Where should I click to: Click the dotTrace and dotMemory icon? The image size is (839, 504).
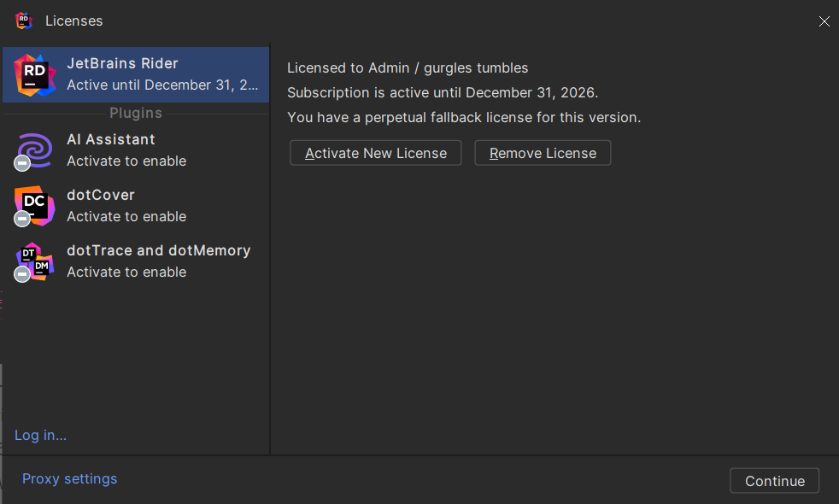35,261
